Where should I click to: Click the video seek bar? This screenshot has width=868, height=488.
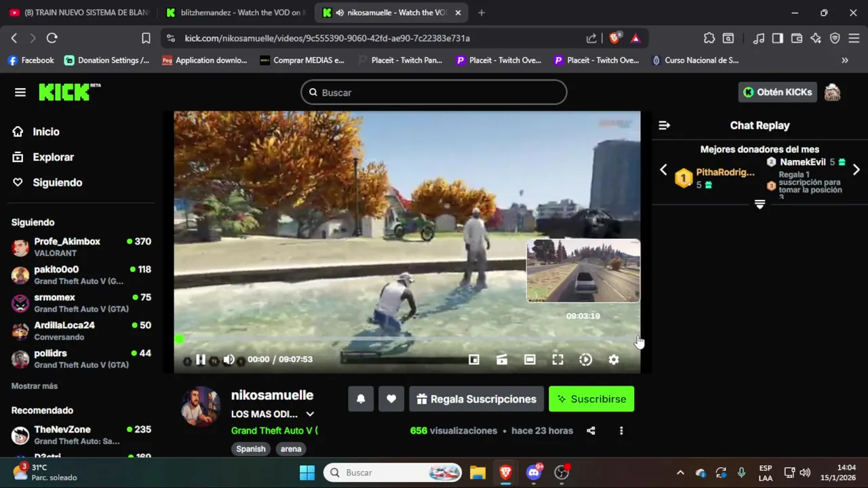point(407,339)
